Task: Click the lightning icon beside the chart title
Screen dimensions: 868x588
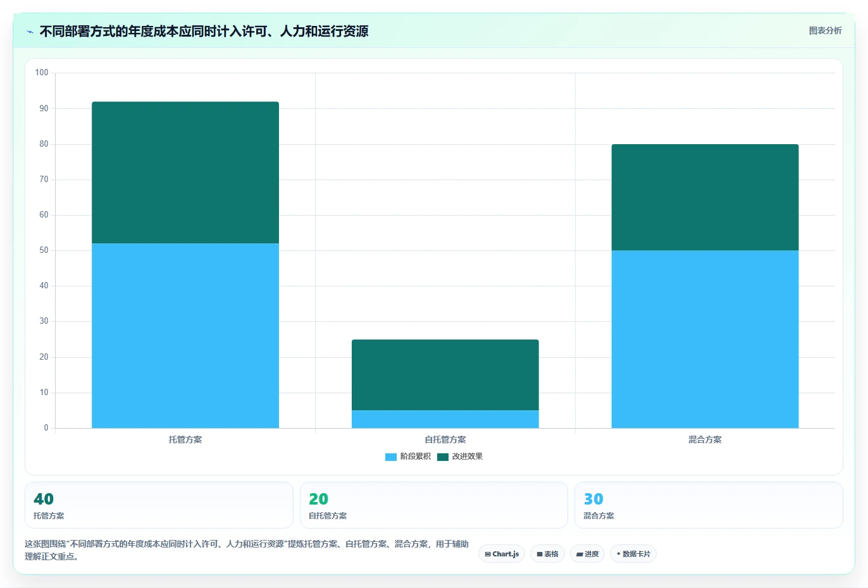Action: pyautogui.click(x=30, y=32)
